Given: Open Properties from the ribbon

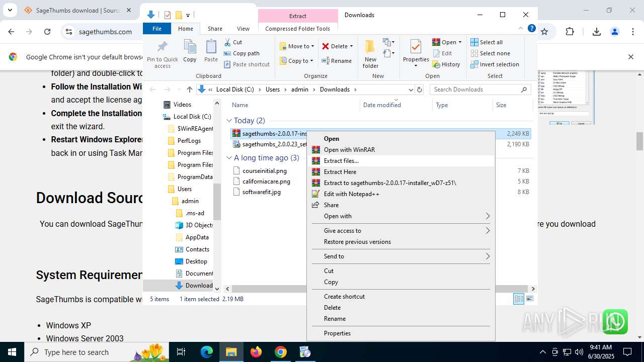Looking at the screenshot, I should (x=416, y=54).
